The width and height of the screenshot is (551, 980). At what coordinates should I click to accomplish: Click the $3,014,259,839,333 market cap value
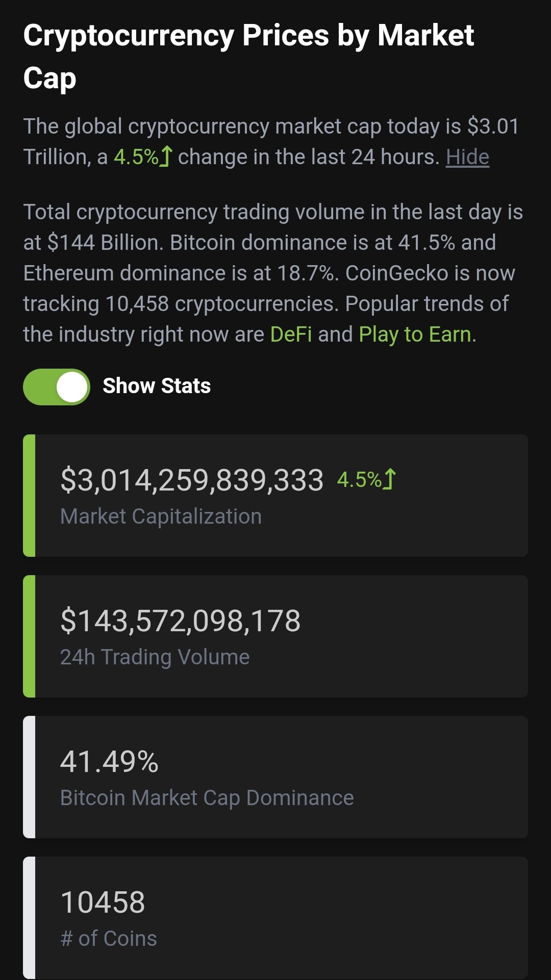[192, 480]
